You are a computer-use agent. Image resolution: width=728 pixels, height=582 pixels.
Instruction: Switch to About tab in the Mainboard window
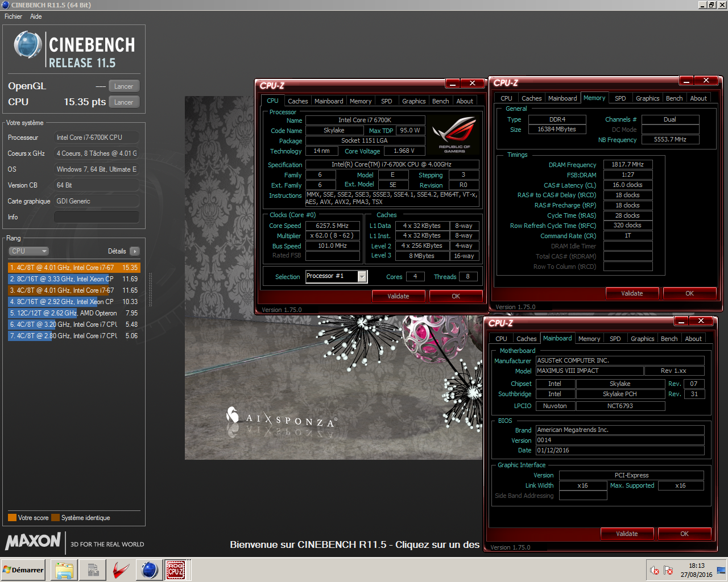(x=693, y=339)
